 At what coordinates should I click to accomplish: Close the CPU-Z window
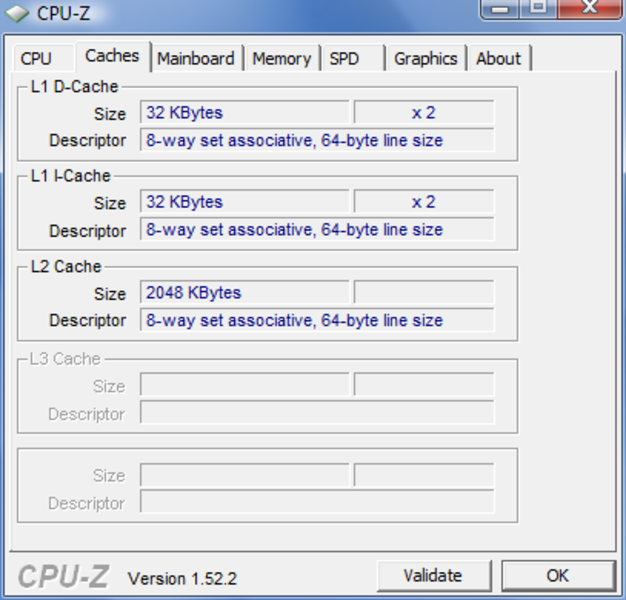tap(590, 8)
